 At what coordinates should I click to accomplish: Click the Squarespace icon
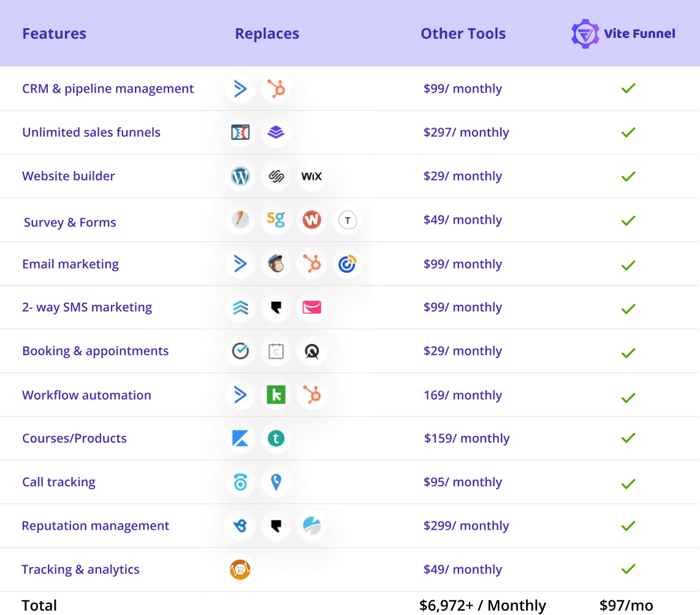point(276,177)
